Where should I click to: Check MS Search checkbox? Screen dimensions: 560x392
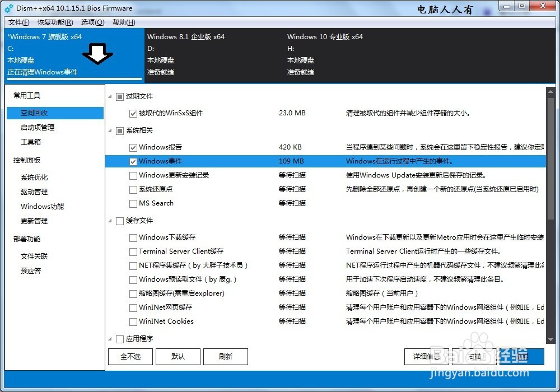(x=133, y=203)
